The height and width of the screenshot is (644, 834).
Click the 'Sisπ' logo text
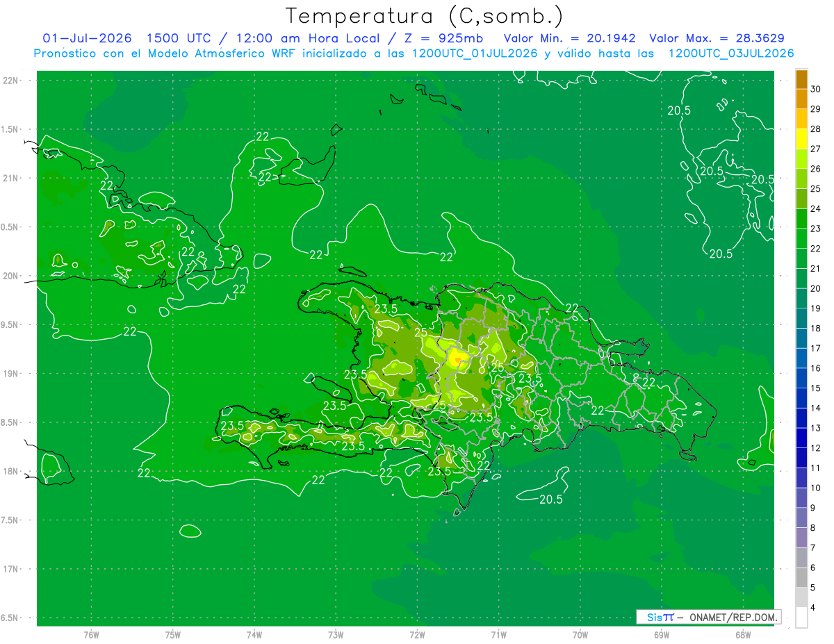(x=660, y=617)
